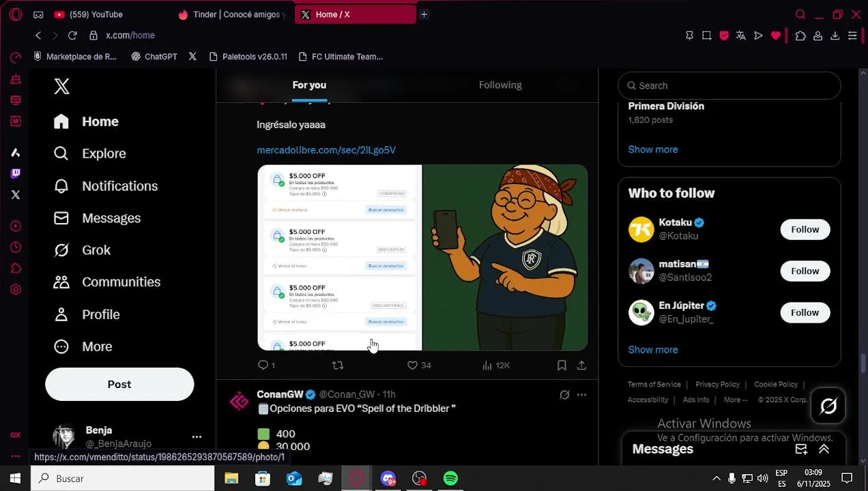Screen dimensions: 868x491
Task: Reply to the Mercado Libre coupon post
Action: point(266,366)
